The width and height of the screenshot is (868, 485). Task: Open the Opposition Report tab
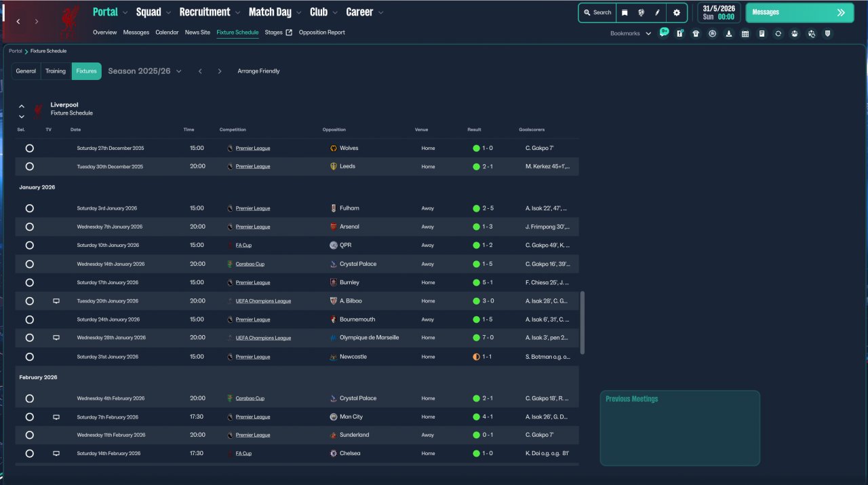tap(321, 33)
